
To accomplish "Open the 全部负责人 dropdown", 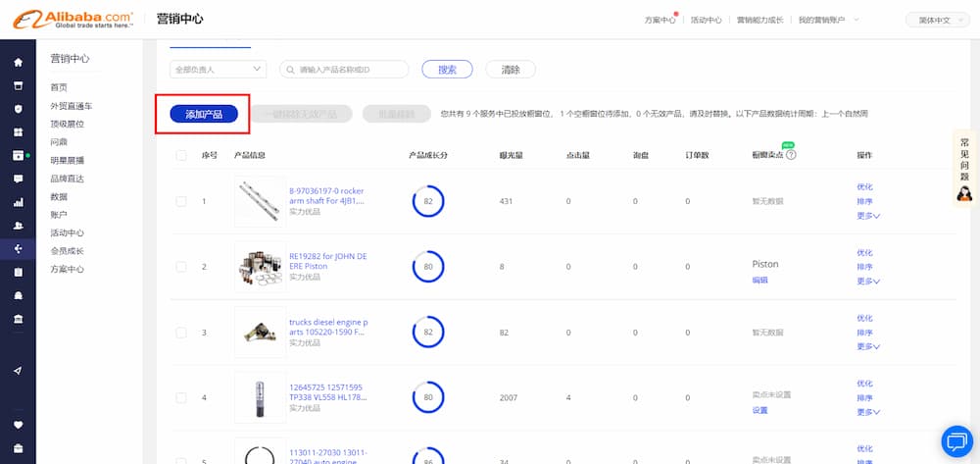I will click(219, 70).
